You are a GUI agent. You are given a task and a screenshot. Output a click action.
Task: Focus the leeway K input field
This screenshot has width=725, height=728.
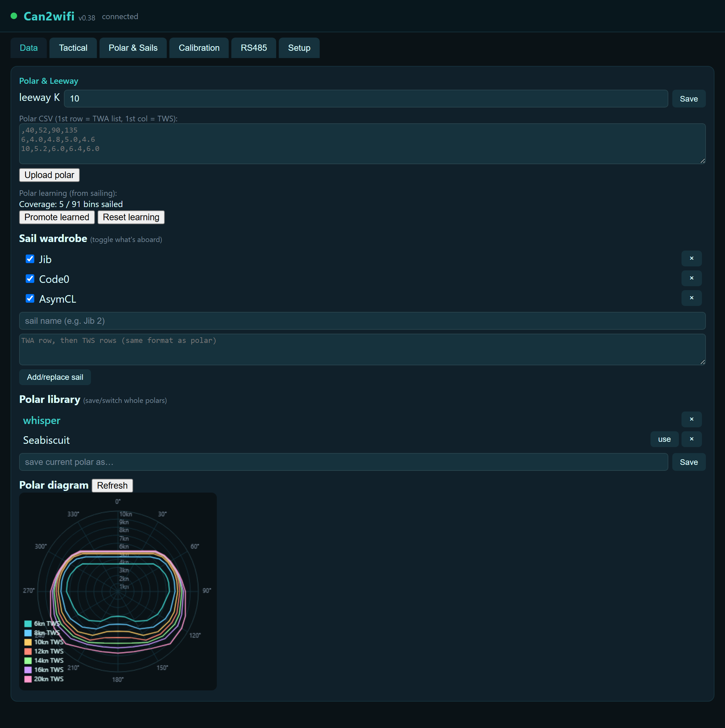point(366,99)
